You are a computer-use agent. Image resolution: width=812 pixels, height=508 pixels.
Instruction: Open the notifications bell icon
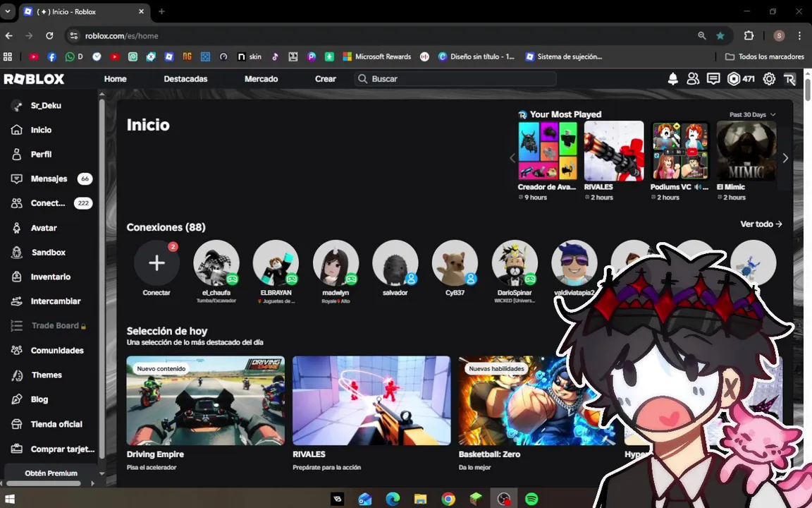click(x=672, y=79)
